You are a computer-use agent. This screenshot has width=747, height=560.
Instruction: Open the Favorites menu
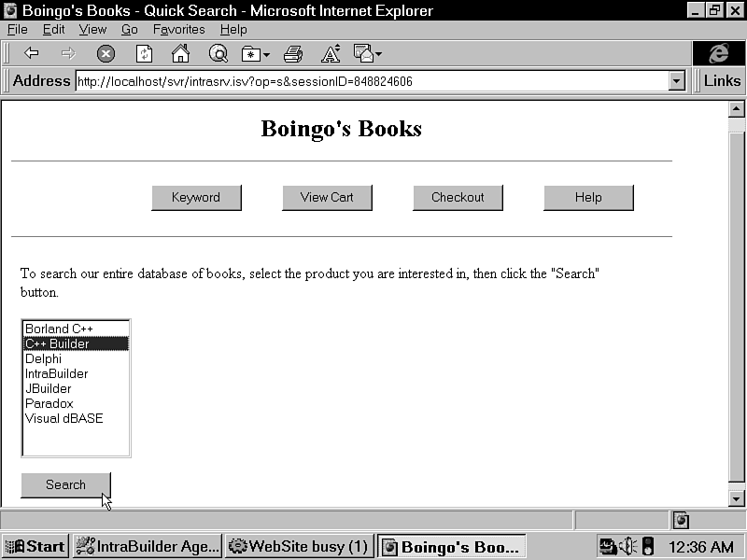[x=178, y=30]
